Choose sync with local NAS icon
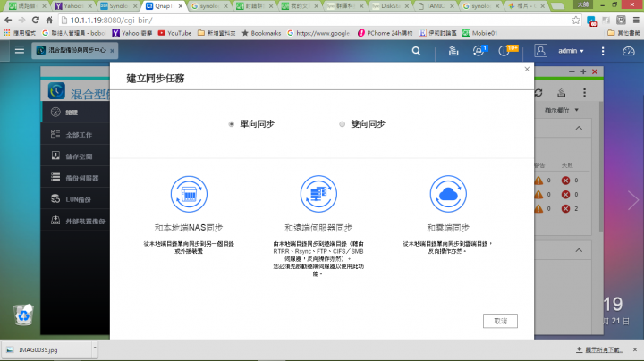The height and width of the screenshot is (361, 644). pyautogui.click(x=189, y=194)
